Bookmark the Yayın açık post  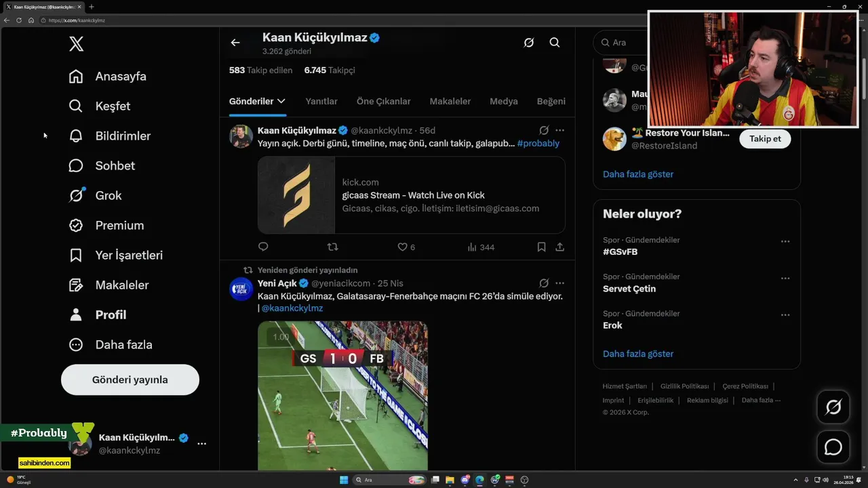point(541,247)
